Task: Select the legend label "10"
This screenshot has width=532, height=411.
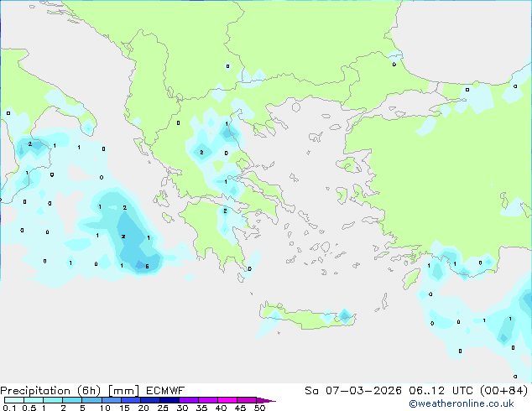Action: [x=105, y=408]
